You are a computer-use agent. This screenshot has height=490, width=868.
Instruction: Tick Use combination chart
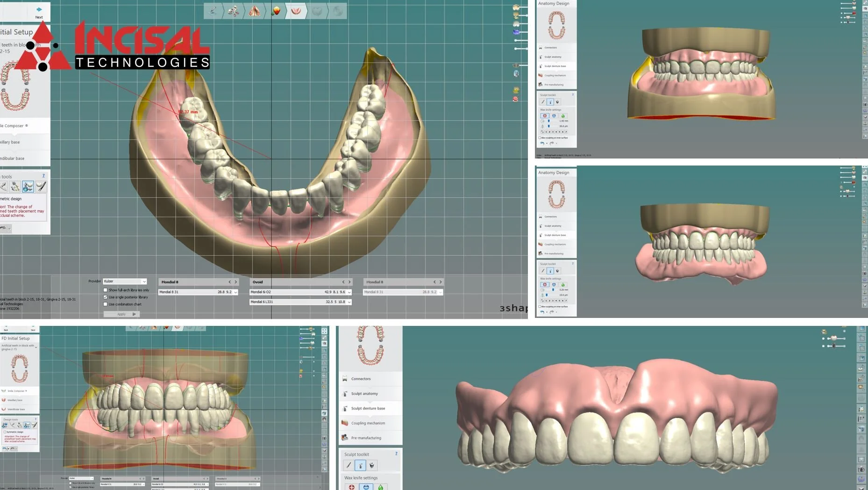coord(106,304)
